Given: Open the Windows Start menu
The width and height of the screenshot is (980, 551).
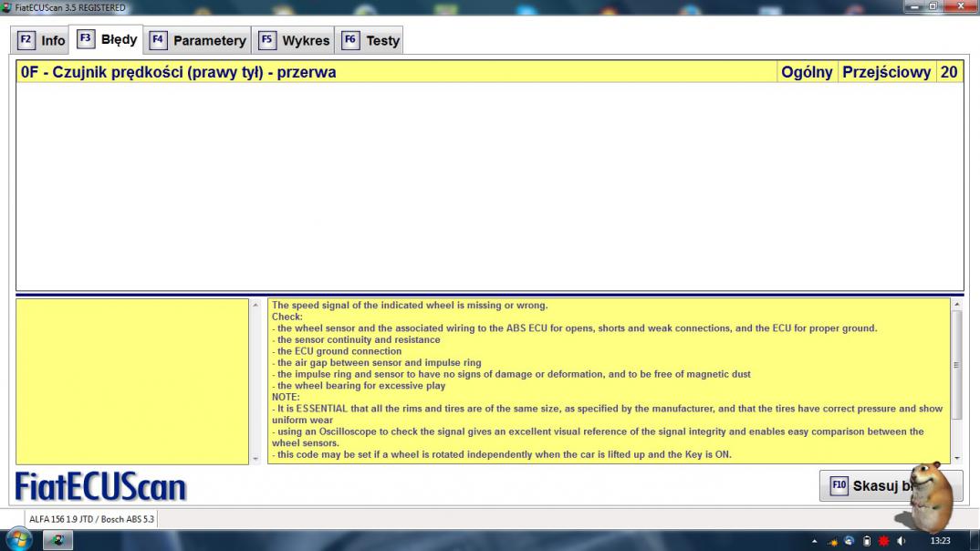Looking at the screenshot, I should click(18, 539).
